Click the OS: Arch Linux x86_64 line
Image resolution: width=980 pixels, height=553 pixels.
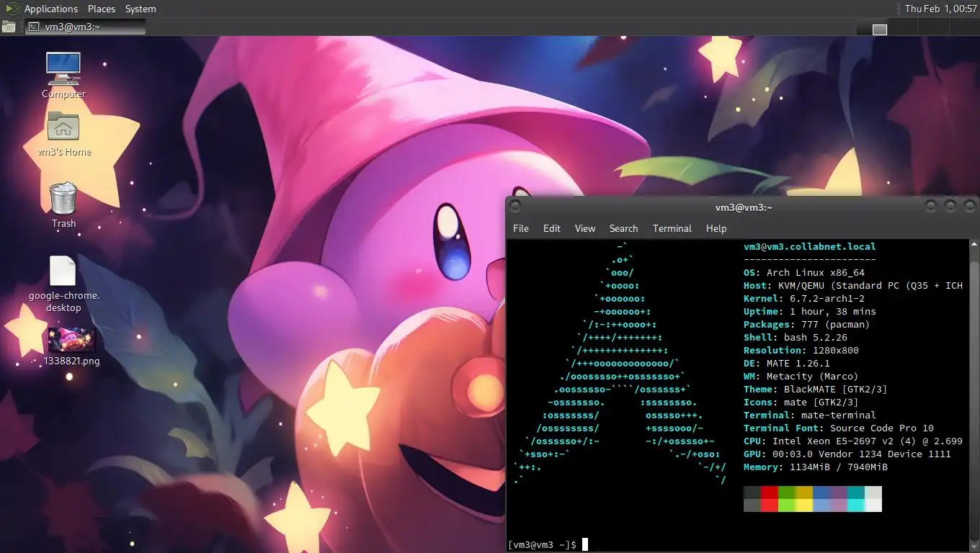click(x=804, y=273)
